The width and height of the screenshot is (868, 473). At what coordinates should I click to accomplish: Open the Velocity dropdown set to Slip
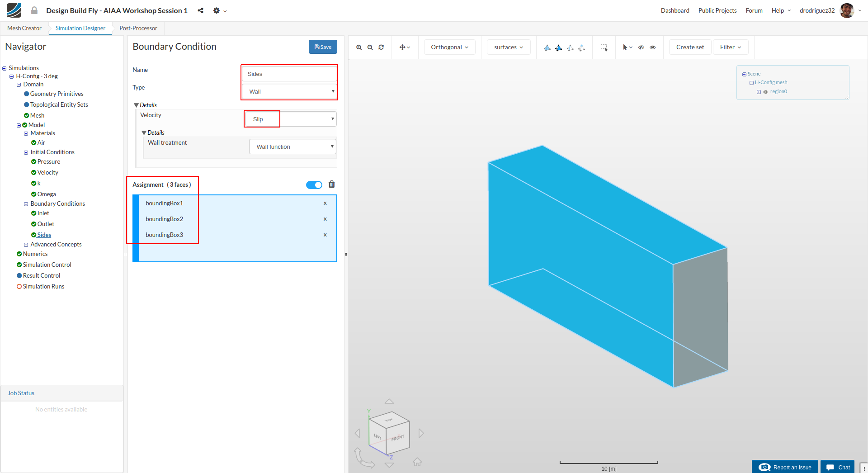(291, 119)
